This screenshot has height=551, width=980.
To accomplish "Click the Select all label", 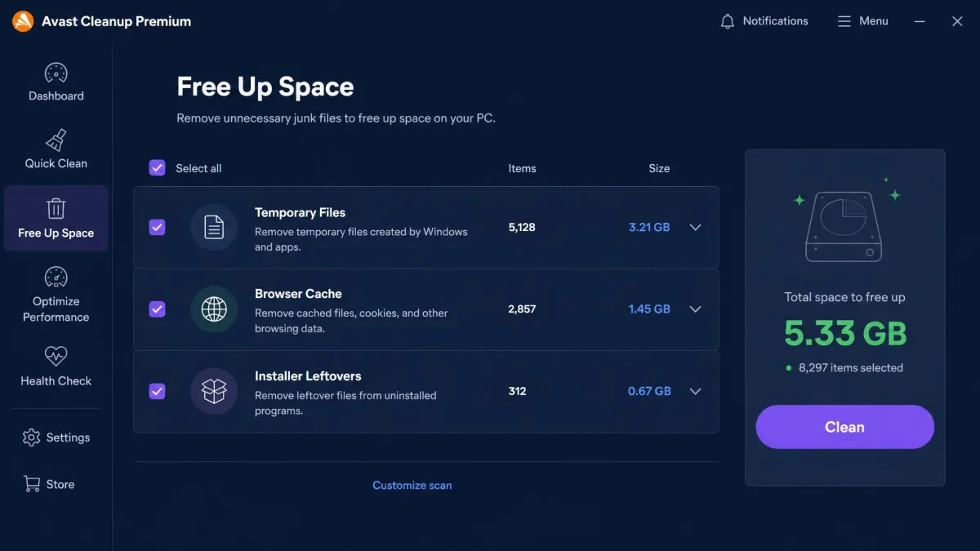I will coord(198,168).
